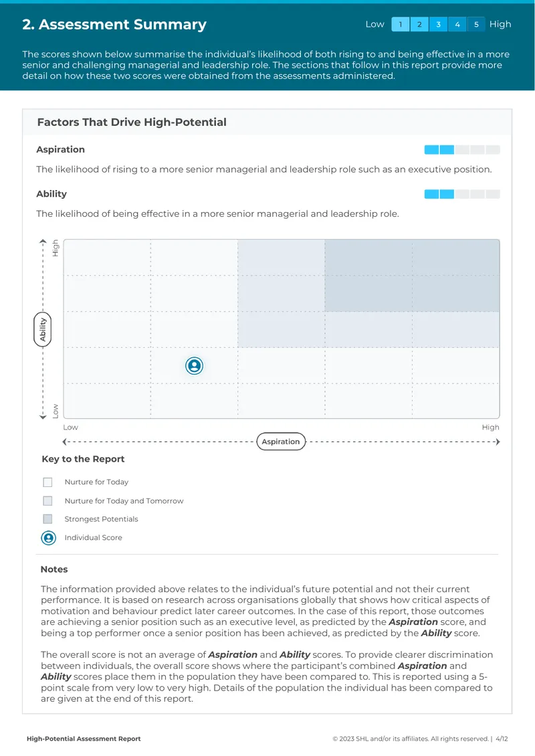Image resolution: width=535 pixels, height=756 pixels.
Task: Click the Aspiration axis label pill
Action: (x=281, y=442)
